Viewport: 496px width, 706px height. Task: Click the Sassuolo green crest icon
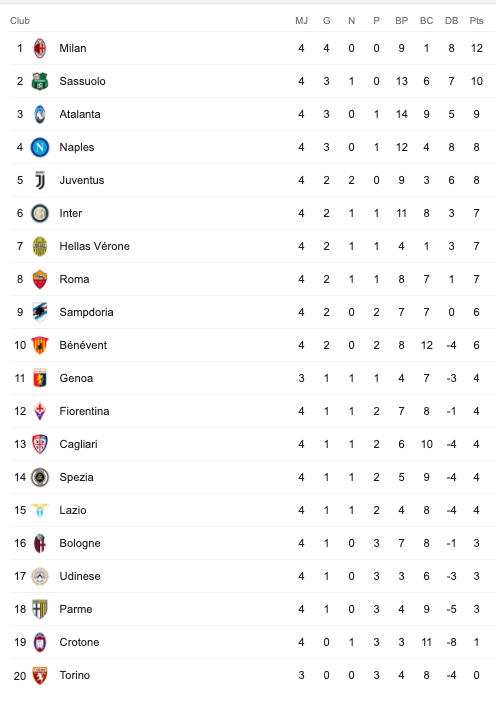[x=40, y=81]
